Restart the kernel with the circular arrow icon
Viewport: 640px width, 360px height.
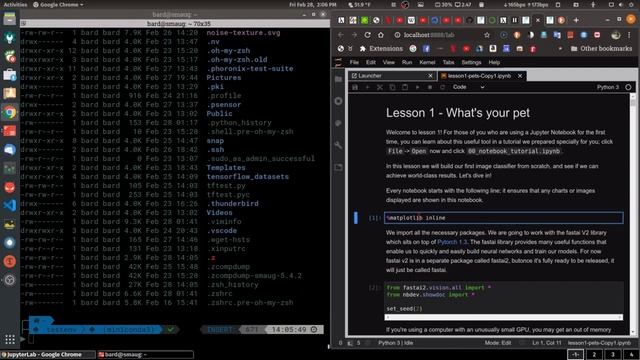point(442,87)
